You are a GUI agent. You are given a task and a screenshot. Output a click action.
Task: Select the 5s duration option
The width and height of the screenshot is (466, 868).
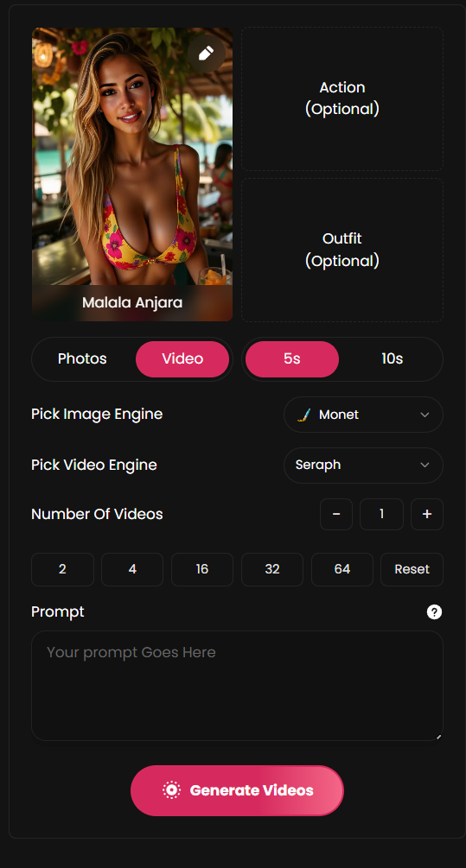coord(292,358)
